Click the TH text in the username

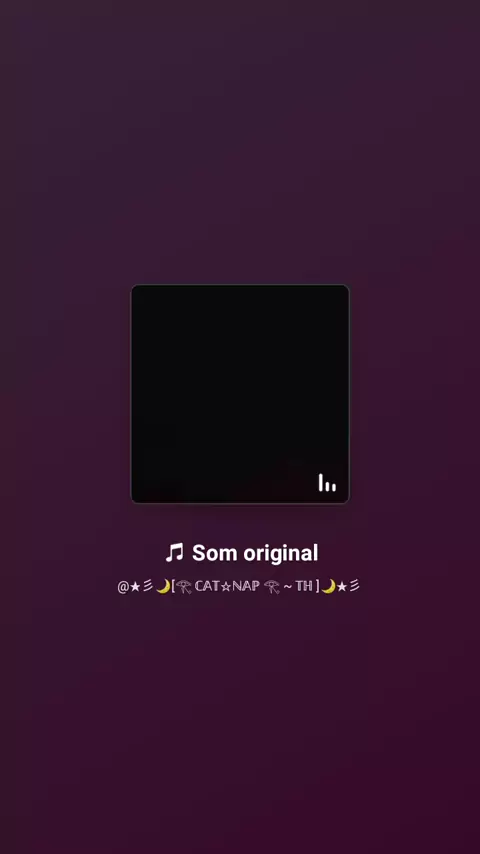point(304,587)
